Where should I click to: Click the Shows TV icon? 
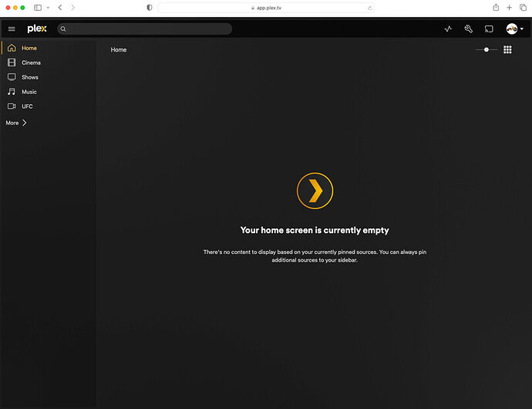[12, 77]
